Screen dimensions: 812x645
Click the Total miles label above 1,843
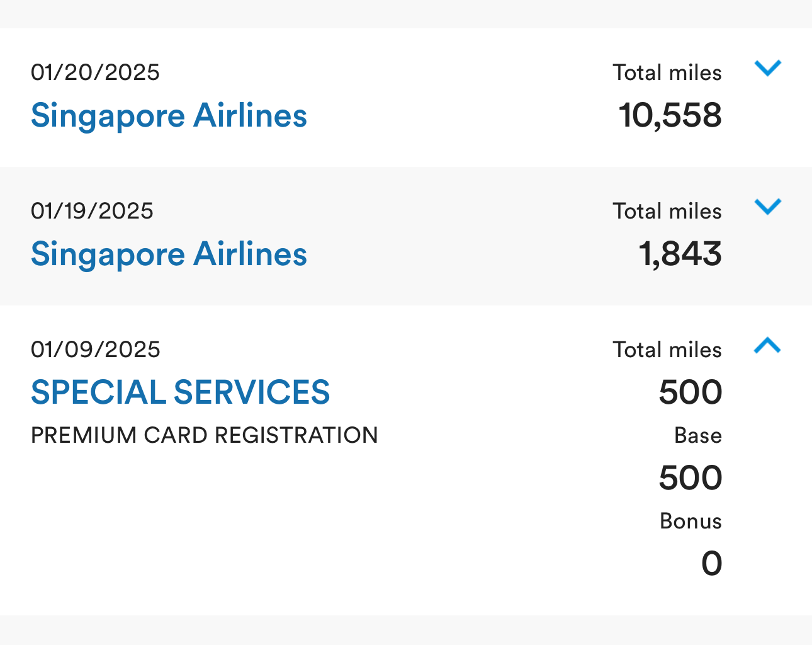[x=667, y=212]
